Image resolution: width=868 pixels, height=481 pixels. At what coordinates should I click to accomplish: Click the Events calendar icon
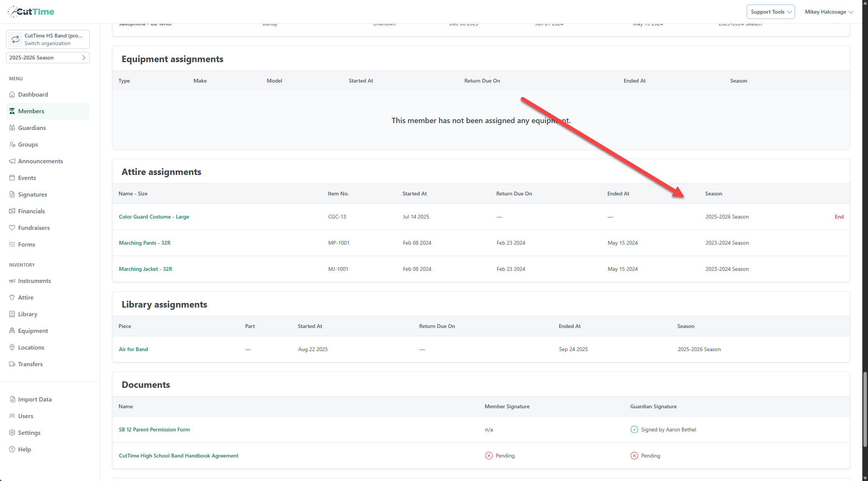pos(12,178)
